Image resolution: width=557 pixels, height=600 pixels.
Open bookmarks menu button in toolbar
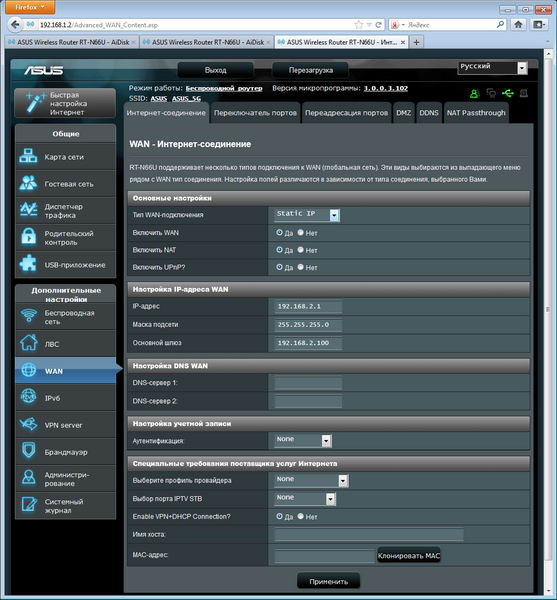(539, 25)
